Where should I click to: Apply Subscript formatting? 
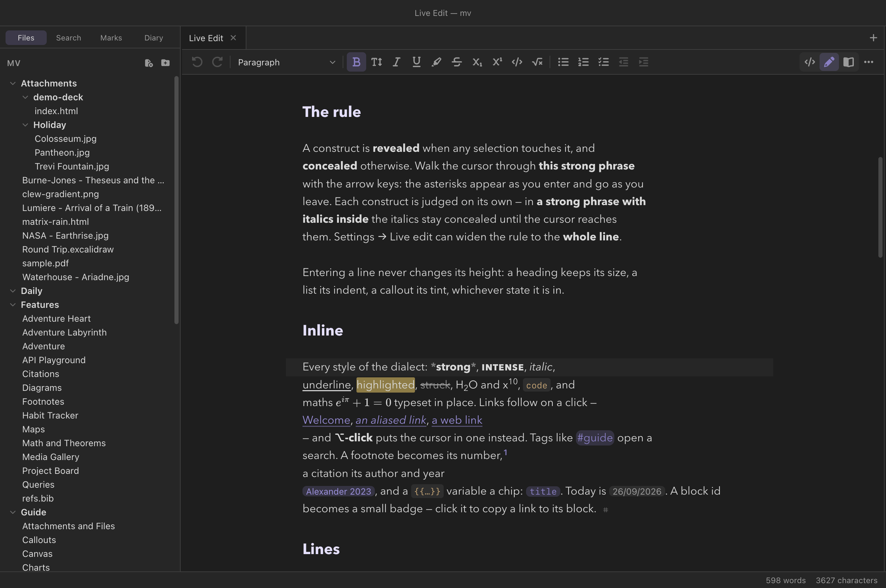tap(477, 62)
